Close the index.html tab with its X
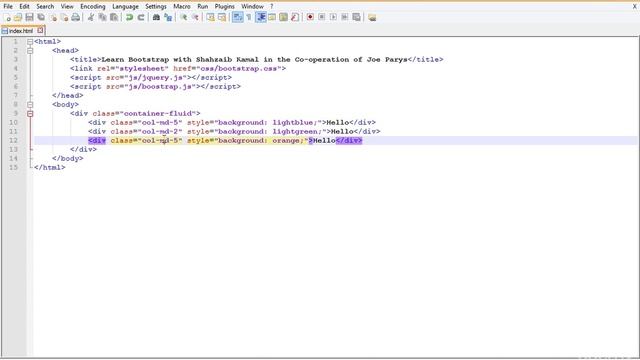 tap(40, 30)
